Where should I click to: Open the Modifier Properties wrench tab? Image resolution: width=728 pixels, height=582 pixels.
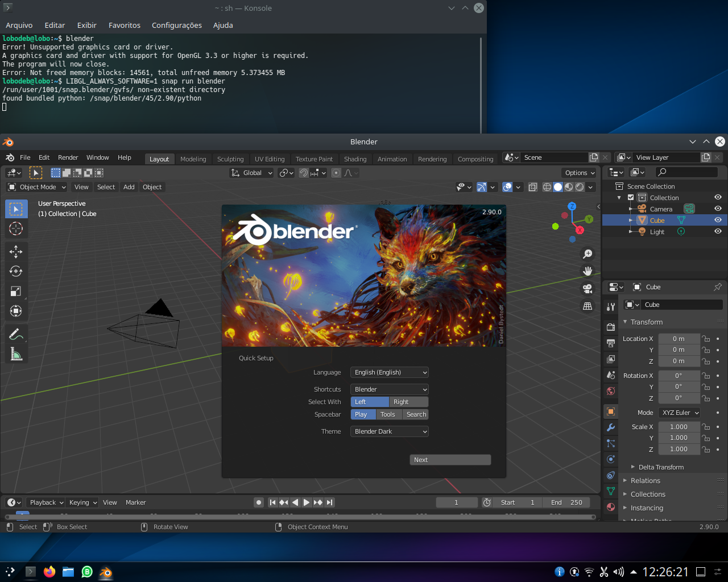(x=610, y=427)
